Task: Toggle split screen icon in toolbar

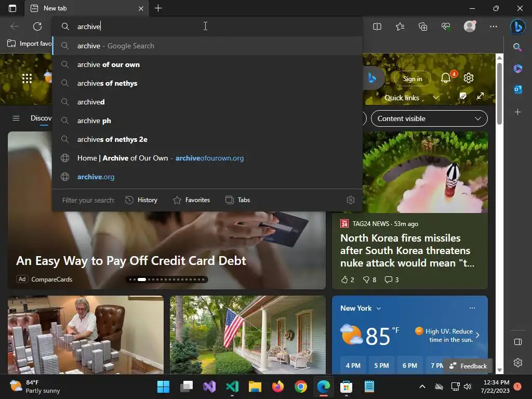Action: point(377,26)
